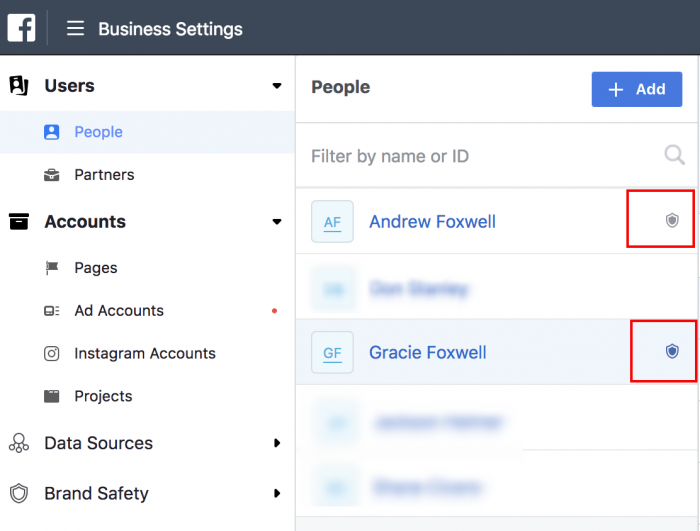Open Andrew Foxwell's profile link
Screen dimensions: 700x531
pyautogui.click(x=432, y=222)
